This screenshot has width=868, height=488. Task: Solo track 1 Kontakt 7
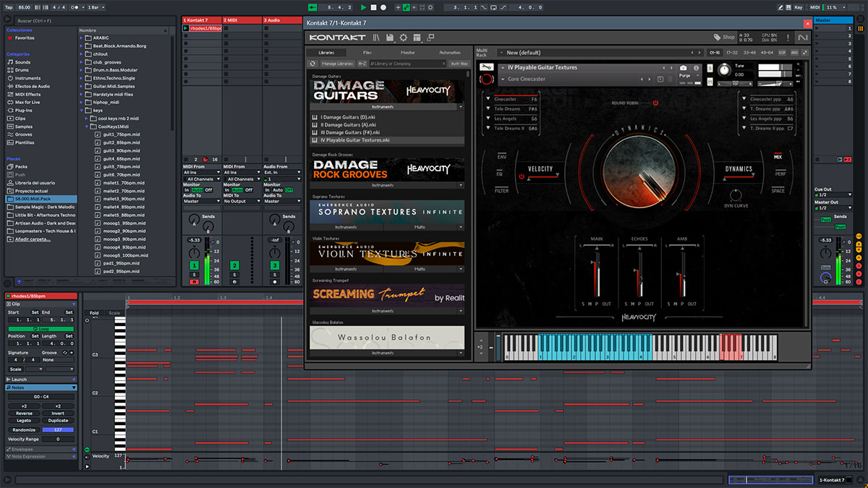[x=194, y=275]
